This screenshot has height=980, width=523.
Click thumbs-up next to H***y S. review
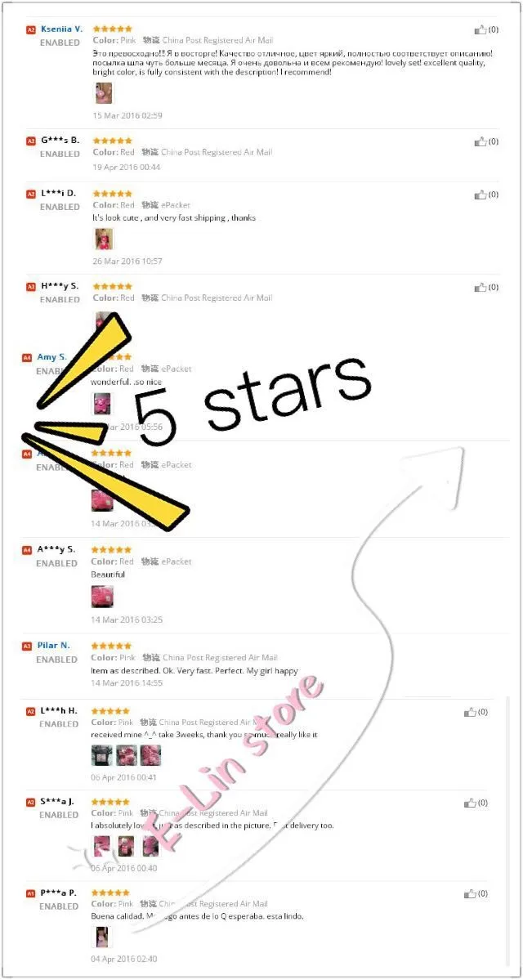[480, 288]
